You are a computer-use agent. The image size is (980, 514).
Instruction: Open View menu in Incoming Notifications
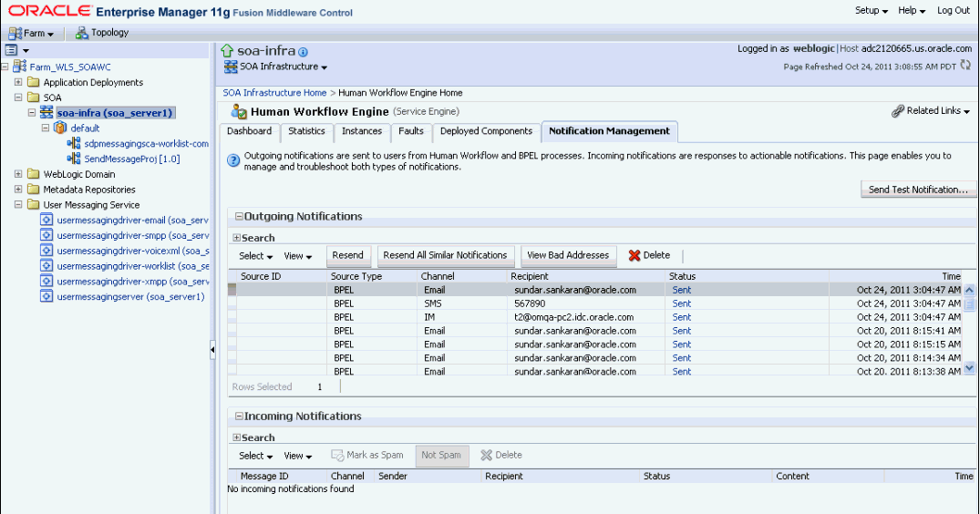tap(297, 456)
